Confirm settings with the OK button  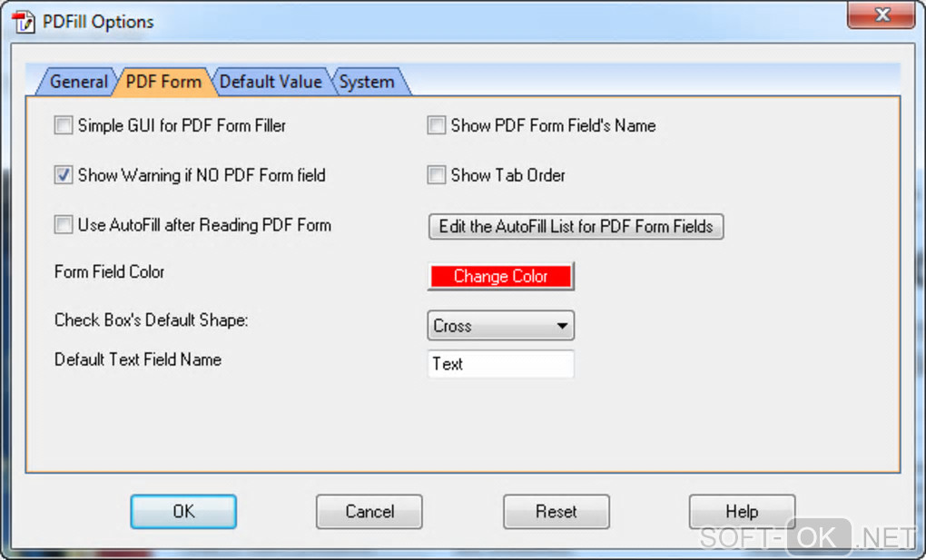click(x=183, y=512)
